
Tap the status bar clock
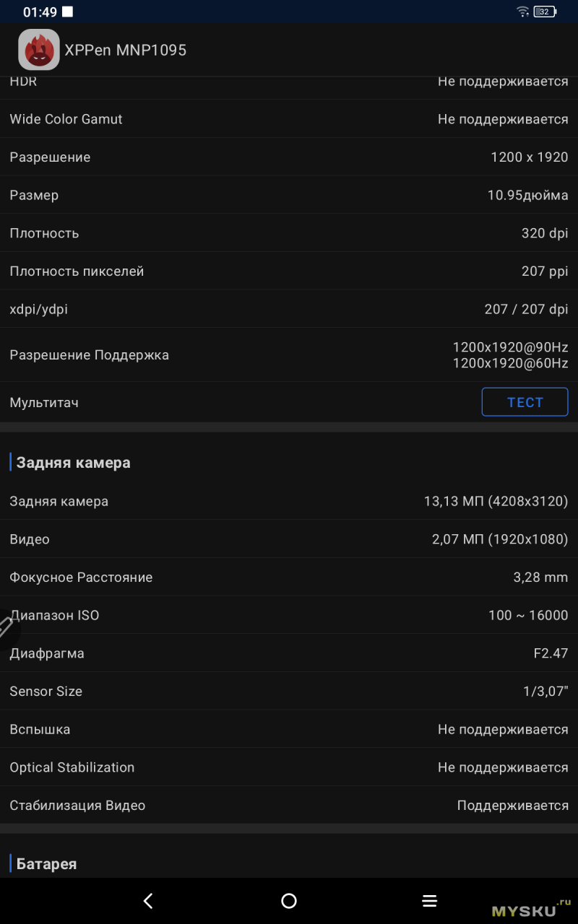pos(40,12)
